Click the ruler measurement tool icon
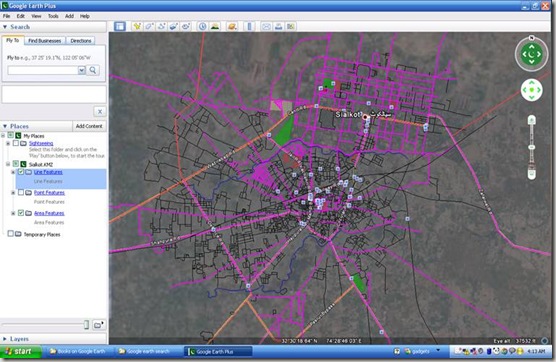556x362 pixels. click(249, 27)
